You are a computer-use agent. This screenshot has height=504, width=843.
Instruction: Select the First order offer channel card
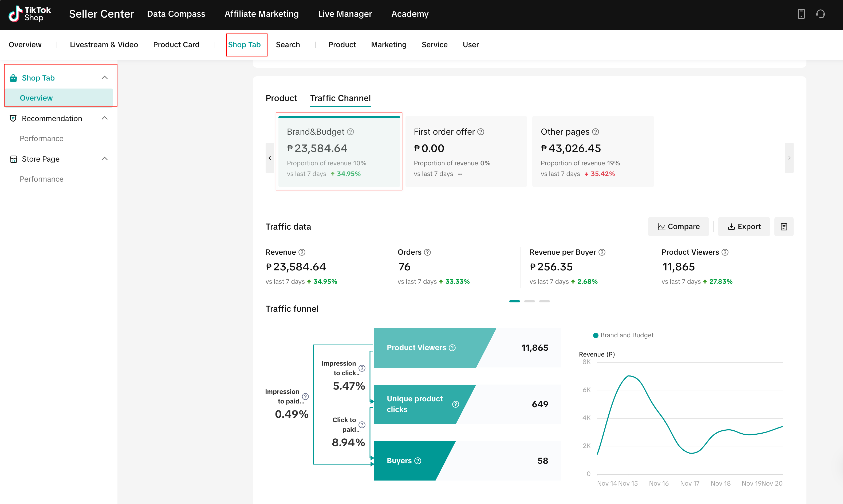[466, 151]
